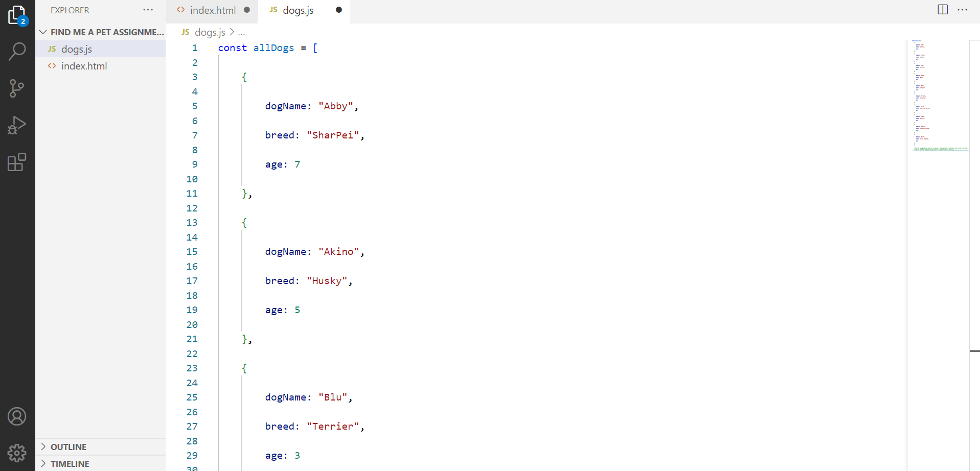
Task: Click the "Akino" string value
Action: [x=338, y=252]
